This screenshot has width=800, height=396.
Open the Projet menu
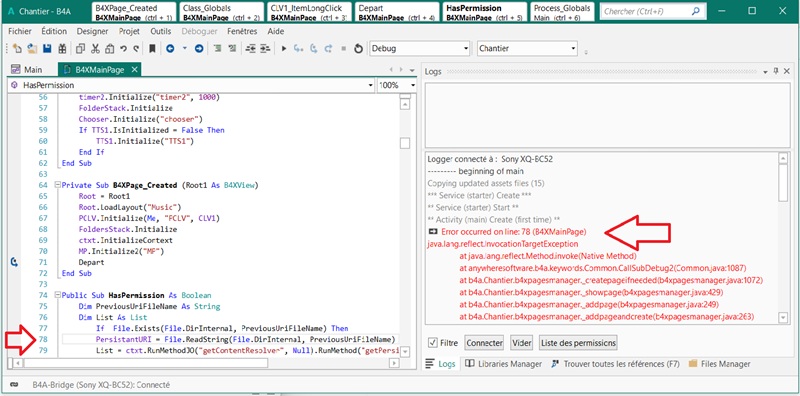[129, 31]
